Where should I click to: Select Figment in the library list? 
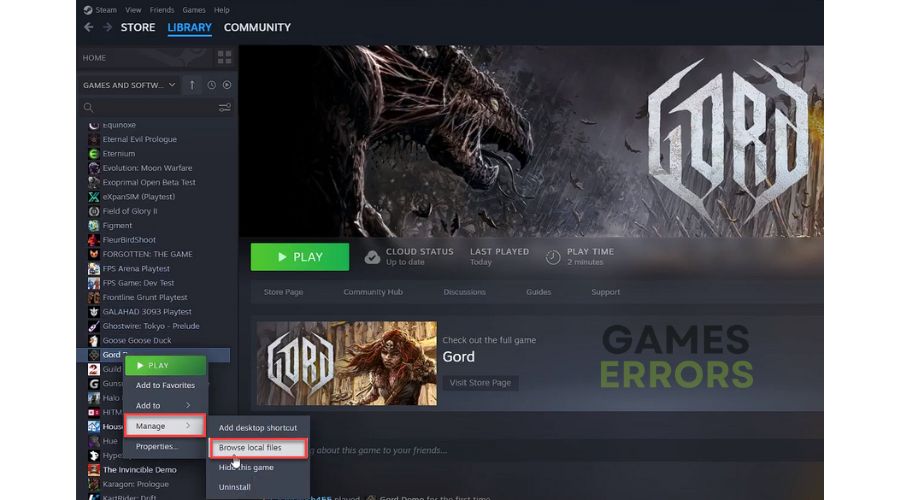pos(117,226)
